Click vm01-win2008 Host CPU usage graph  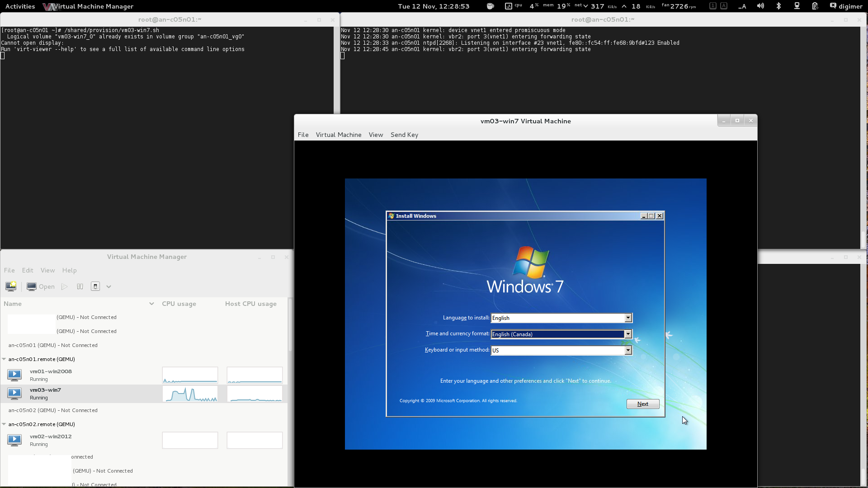coord(255,375)
